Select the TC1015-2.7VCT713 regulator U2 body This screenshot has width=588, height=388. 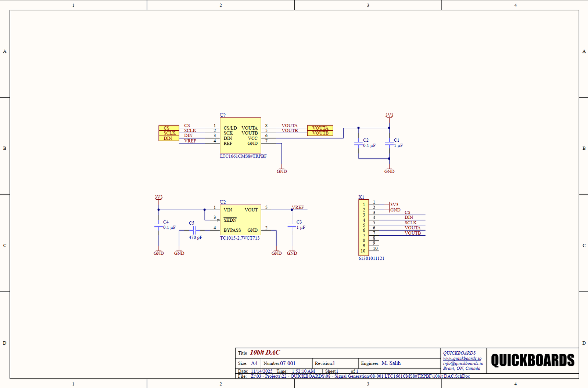click(x=240, y=220)
